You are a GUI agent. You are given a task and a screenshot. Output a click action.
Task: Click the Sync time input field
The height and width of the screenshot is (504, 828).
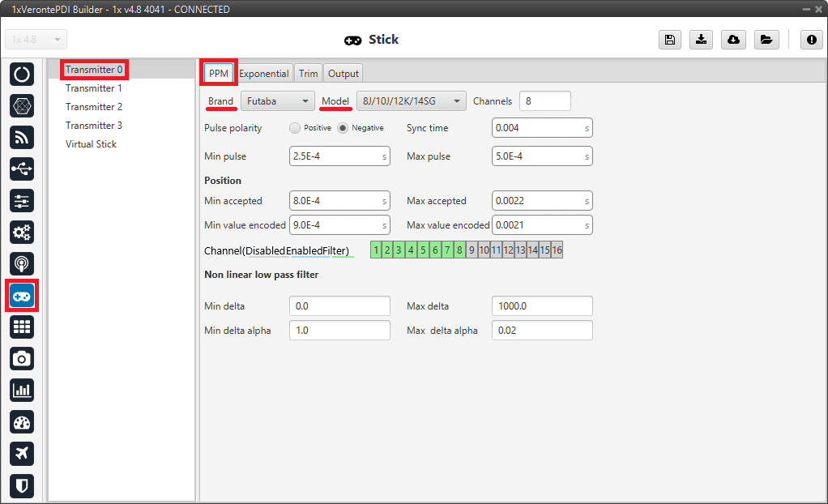pos(541,128)
